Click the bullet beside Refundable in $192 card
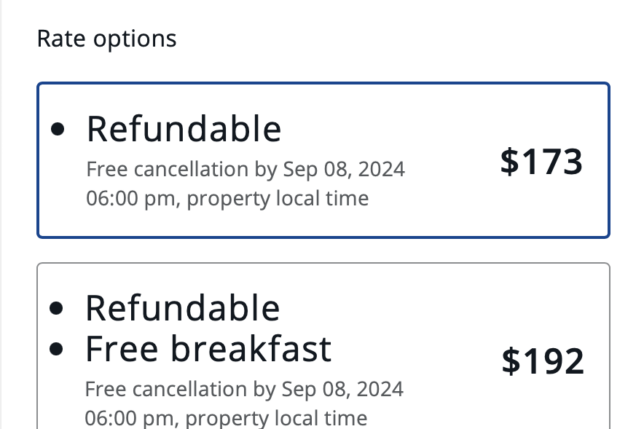Image resolution: width=644 pixels, height=429 pixels. (59, 309)
